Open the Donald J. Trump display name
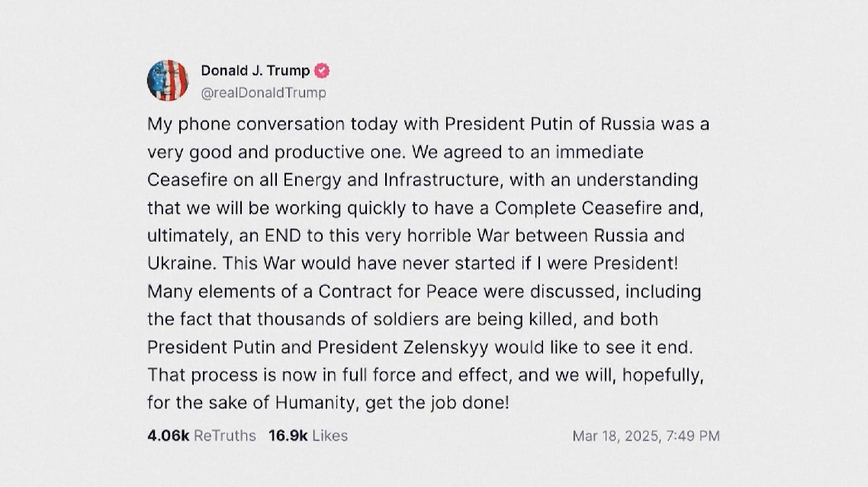 256,71
